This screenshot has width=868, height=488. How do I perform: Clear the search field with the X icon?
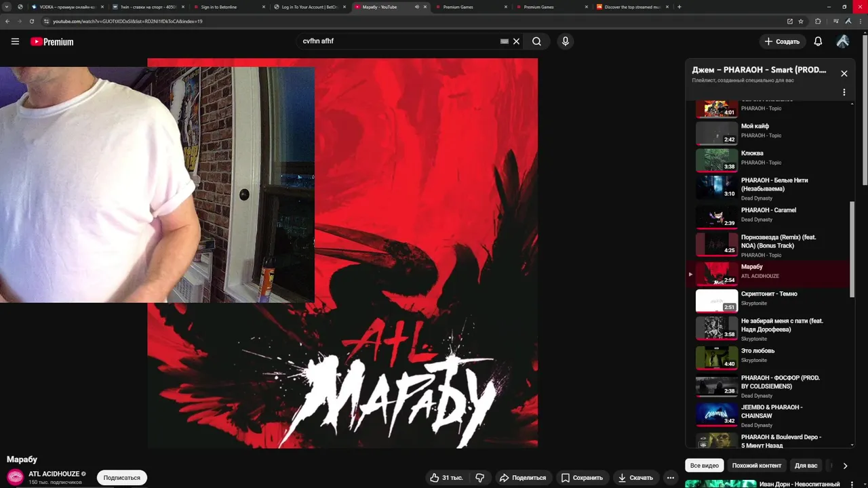pyautogui.click(x=516, y=41)
